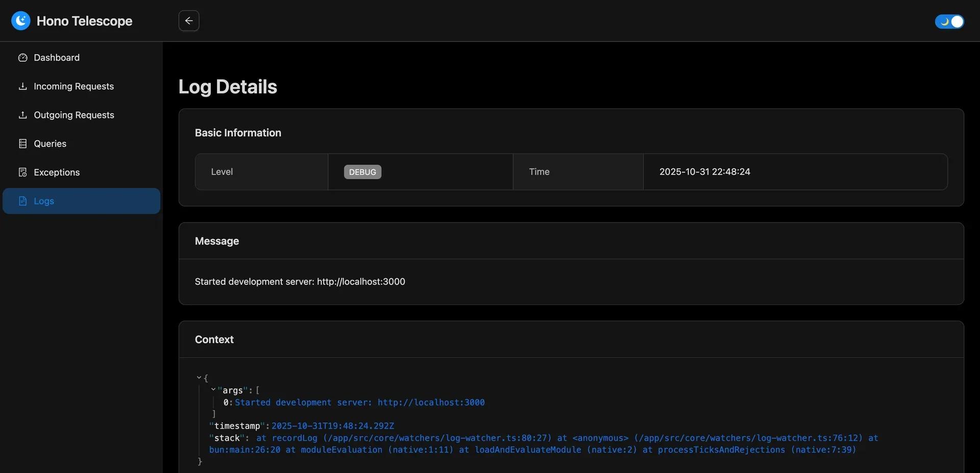Click the back arrow navigation icon

point(188,20)
